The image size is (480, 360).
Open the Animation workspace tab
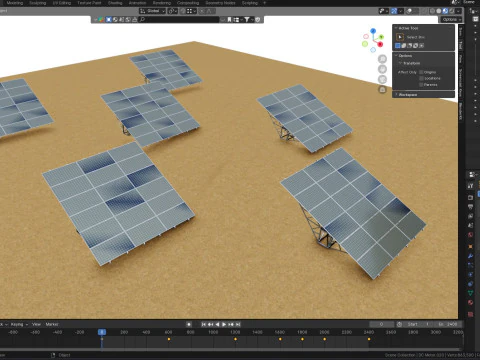tap(137, 3)
